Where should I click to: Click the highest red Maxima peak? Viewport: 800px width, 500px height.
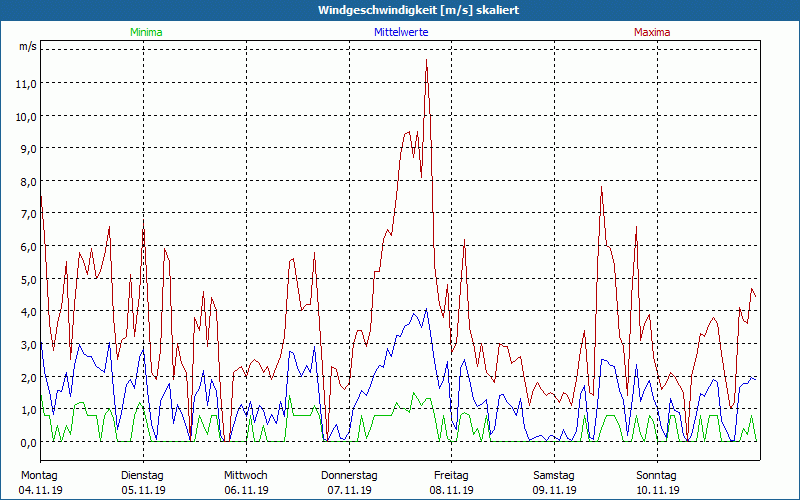click(x=427, y=60)
